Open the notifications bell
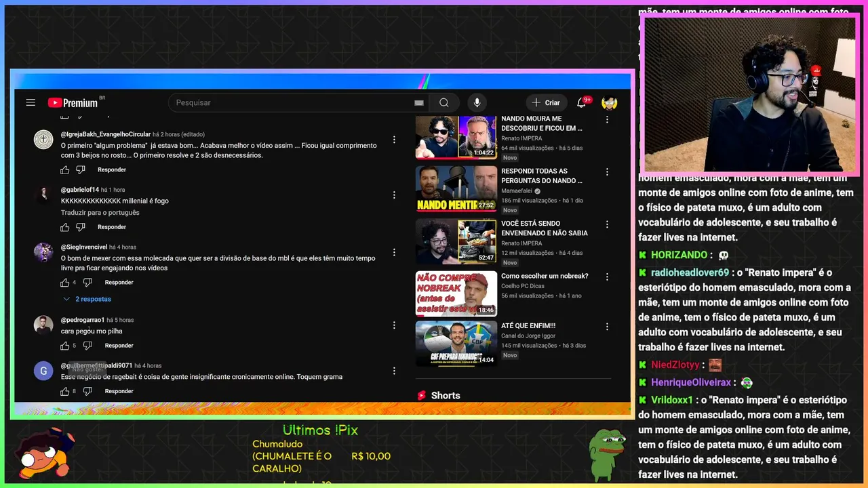This screenshot has width=868, height=488. (581, 102)
